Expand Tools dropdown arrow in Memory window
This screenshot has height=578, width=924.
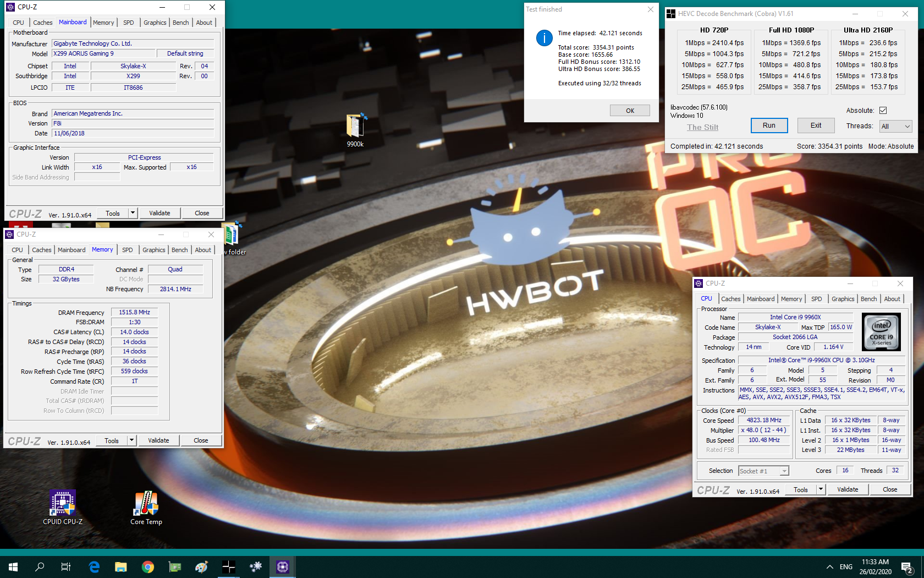pos(131,440)
